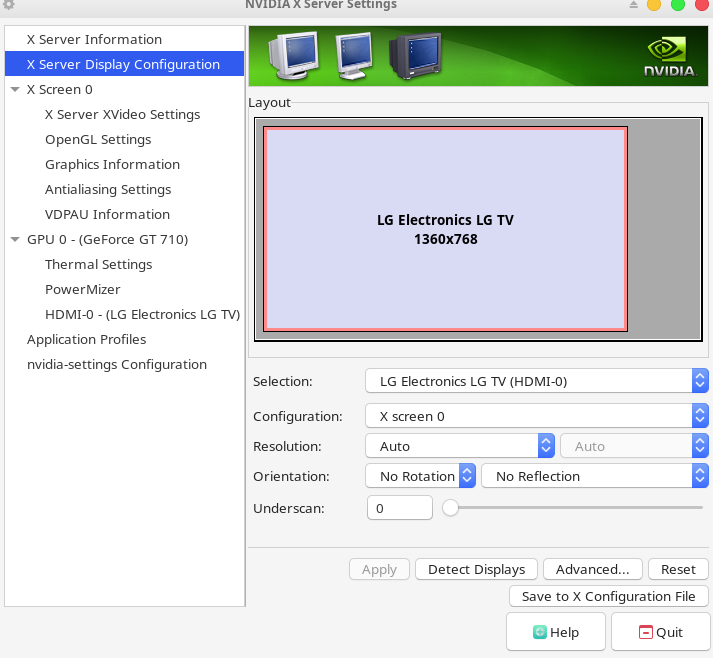Collapse the X Screen 0 tree node
The image size is (713, 658).
pyautogui.click(x=15, y=90)
